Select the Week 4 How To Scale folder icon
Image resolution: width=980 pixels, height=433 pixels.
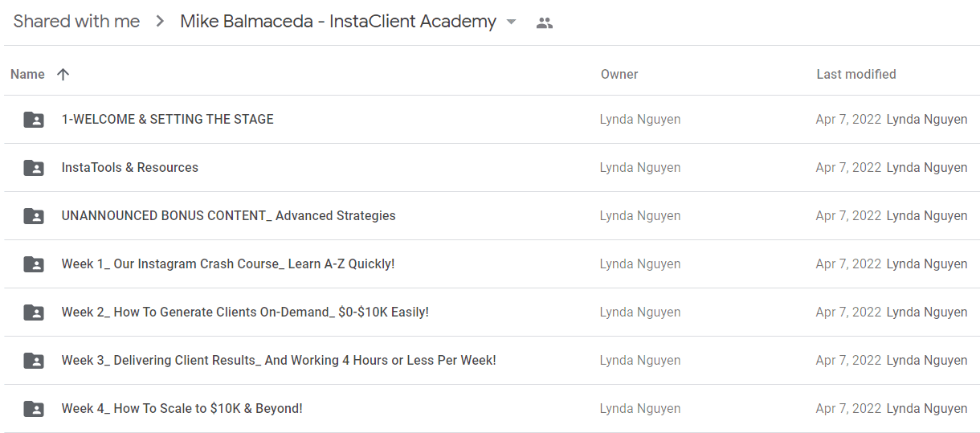coord(34,409)
